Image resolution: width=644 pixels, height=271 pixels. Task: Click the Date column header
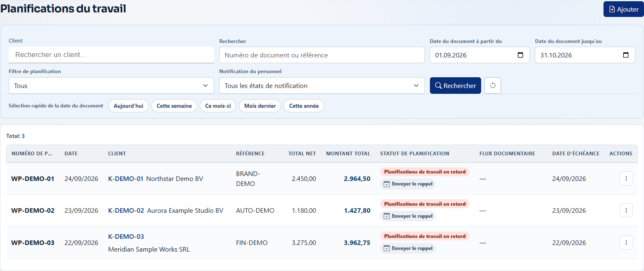(x=71, y=153)
